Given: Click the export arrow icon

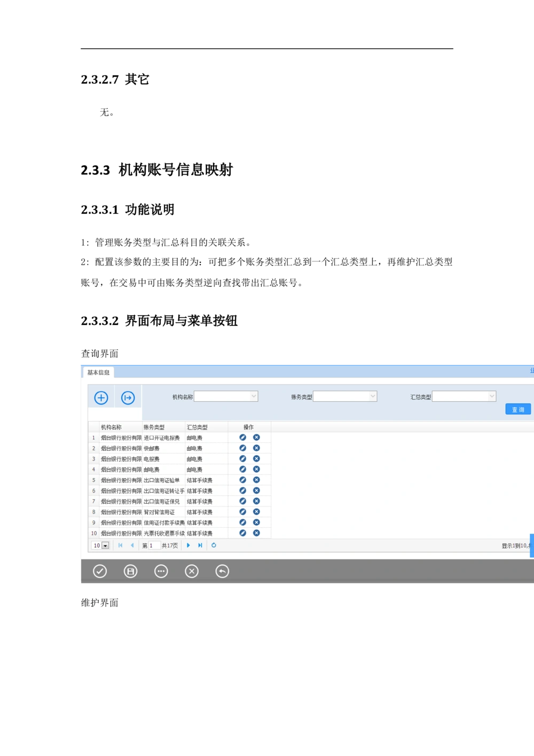Looking at the screenshot, I should (128, 398).
